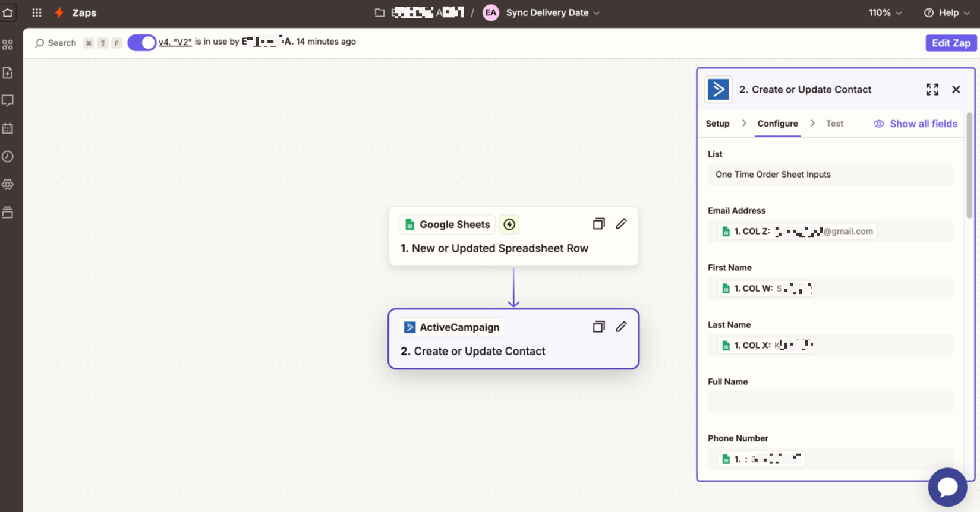Screen dimensions: 980x512
Task: Click the Edit Zap button
Action: (x=951, y=43)
